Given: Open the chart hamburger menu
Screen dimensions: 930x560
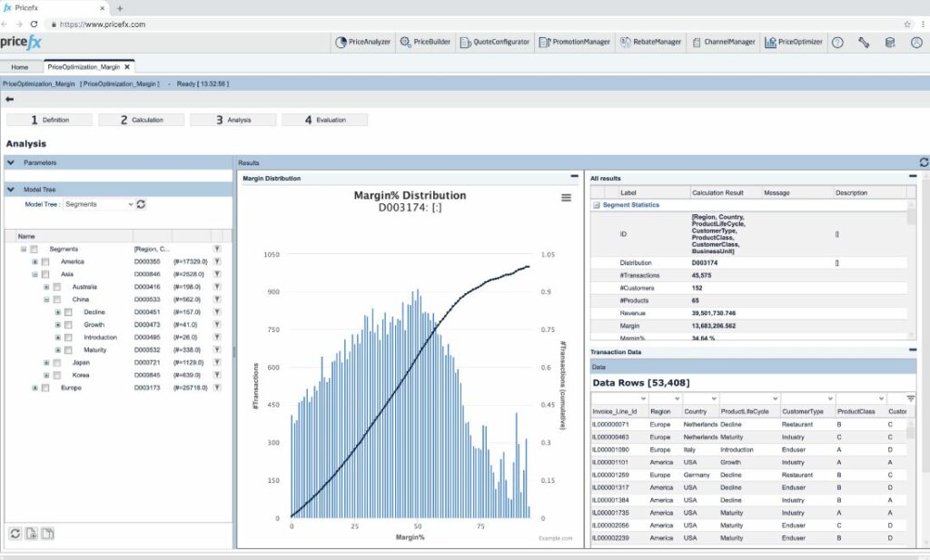Looking at the screenshot, I should pos(567,198).
